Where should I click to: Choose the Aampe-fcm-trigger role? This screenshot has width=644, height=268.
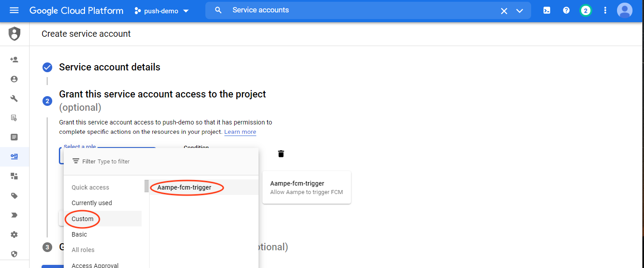[204, 187]
